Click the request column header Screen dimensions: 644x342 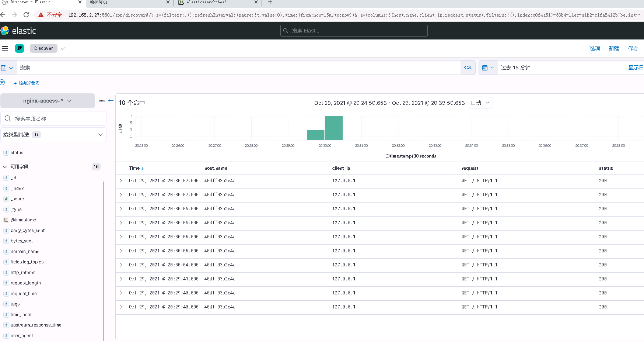[470, 168]
